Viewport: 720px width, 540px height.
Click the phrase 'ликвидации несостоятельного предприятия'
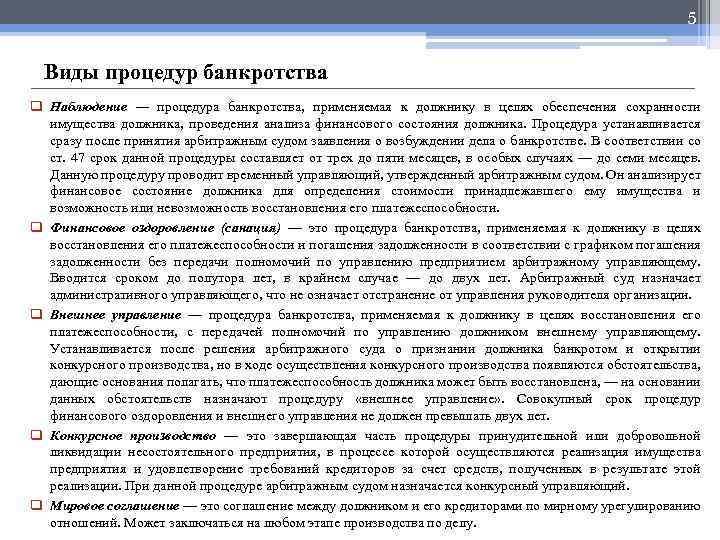184,452
